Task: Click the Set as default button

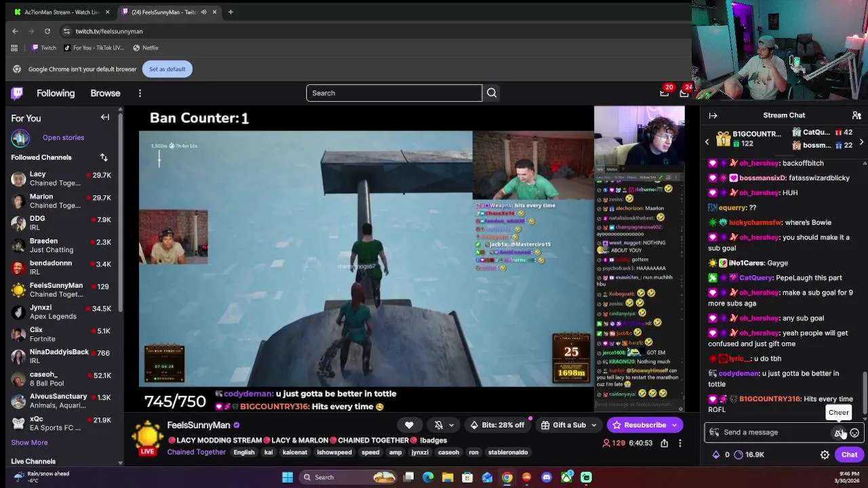Action: coord(167,69)
